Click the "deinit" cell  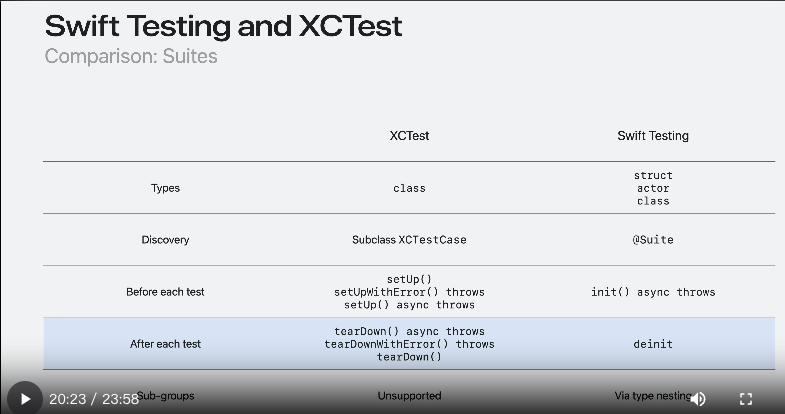pos(653,344)
